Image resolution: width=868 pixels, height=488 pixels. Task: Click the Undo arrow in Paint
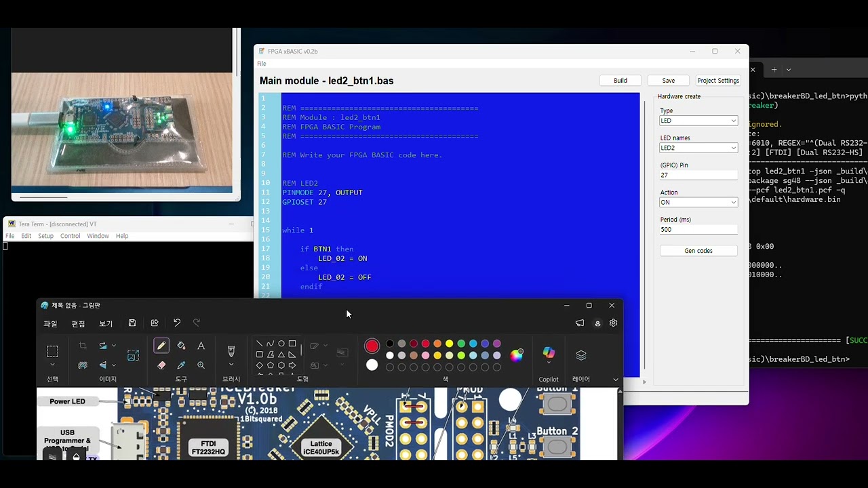[x=177, y=323]
